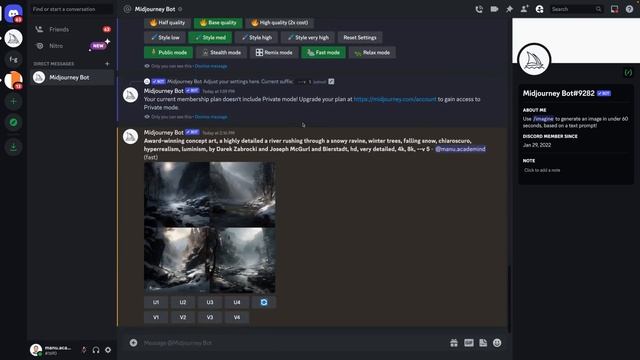The image size is (640, 360).
Task: Open the help question mark icon
Action: click(x=629, y=9)
